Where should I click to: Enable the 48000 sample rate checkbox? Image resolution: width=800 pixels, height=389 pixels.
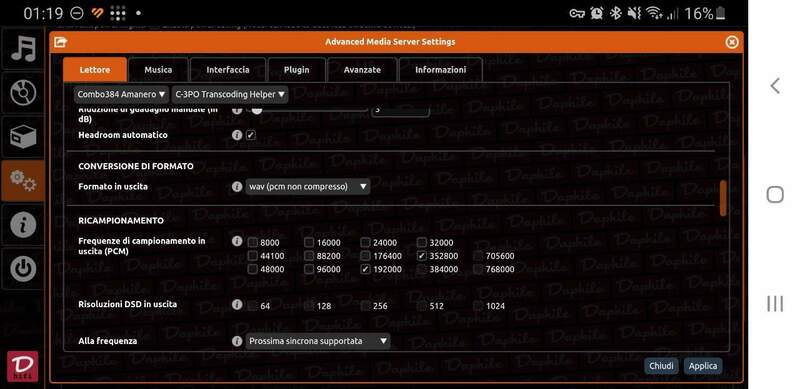point(253,269)
